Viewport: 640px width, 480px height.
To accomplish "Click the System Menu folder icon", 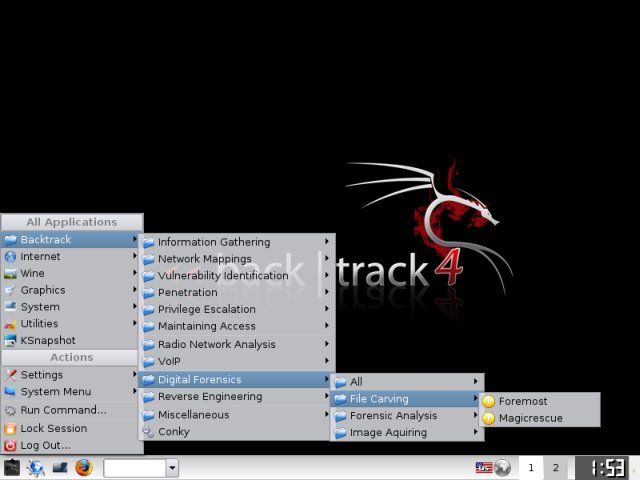I will click(x=10, y=391).
